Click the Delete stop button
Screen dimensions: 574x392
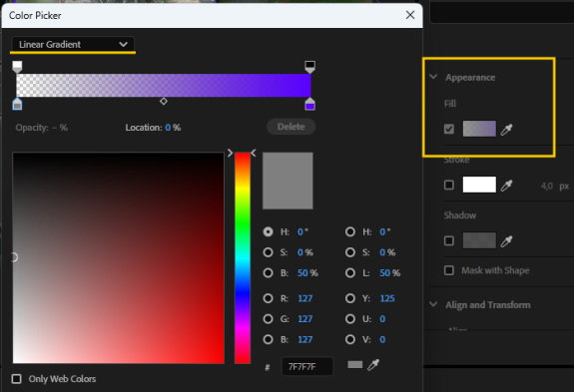pyautogui.click(x=291, y=127)
